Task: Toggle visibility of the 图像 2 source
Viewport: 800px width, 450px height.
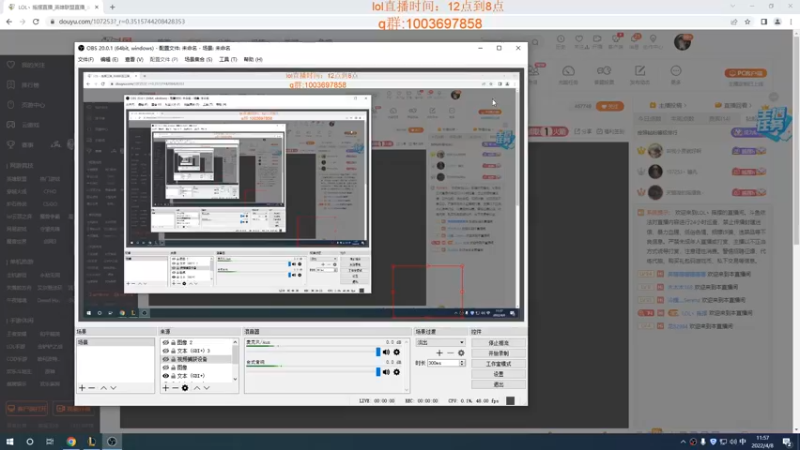Action: (x=165, y=342)
